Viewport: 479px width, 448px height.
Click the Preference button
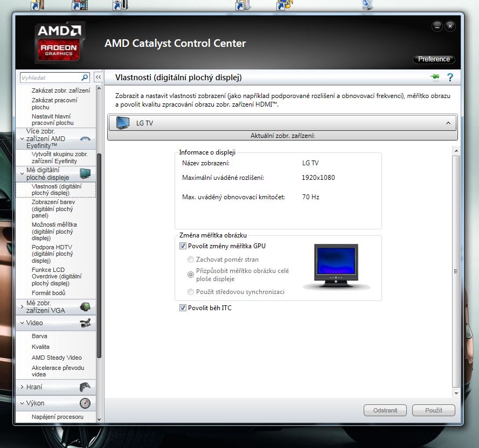pyautogui.click(x=434, y=59)
